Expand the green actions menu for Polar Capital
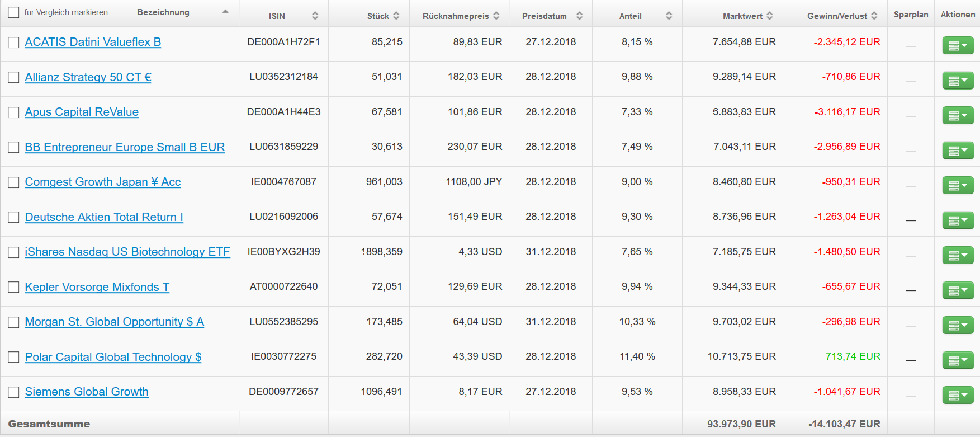 (x=958, y=360)
